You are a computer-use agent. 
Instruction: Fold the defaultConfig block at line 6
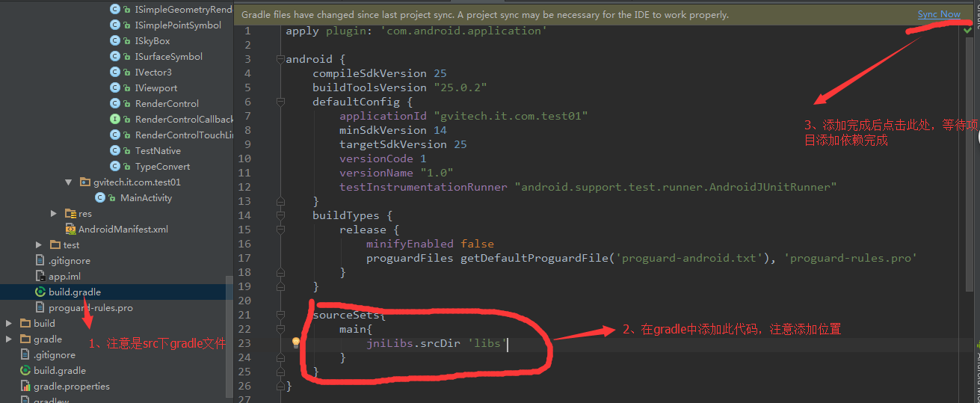tap(280, 102)
